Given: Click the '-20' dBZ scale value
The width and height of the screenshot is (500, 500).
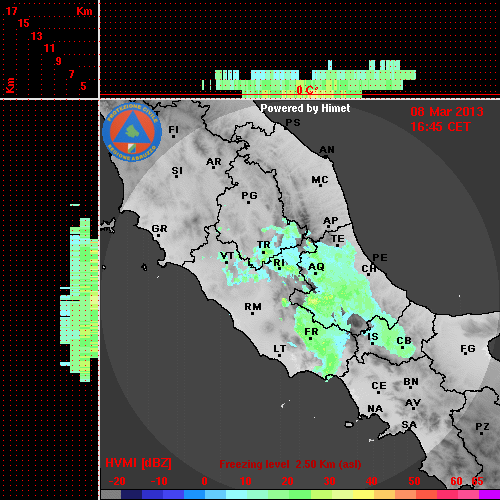Looking at the screenshot, I should (x=117, y=481).
